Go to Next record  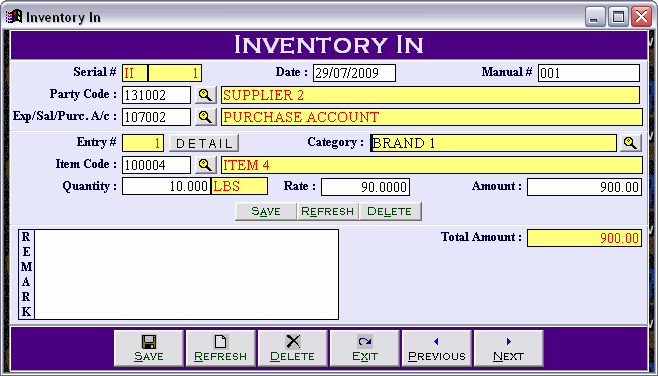[509, 348]
